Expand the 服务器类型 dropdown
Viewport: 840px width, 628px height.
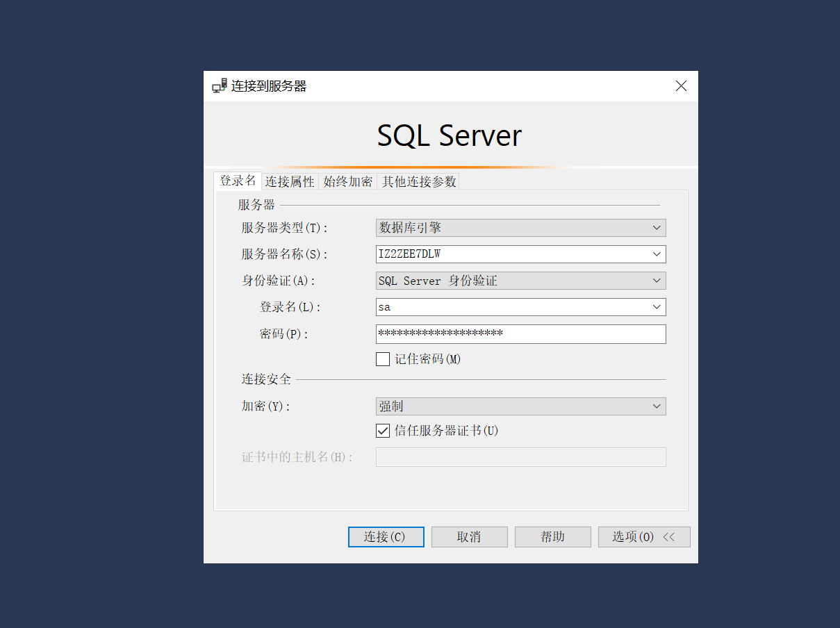pyautogui.click(x=657, y=228)
